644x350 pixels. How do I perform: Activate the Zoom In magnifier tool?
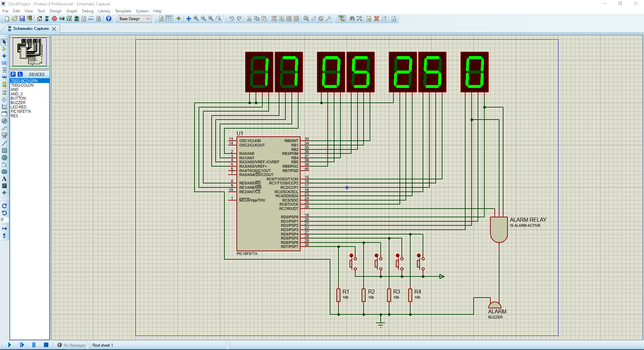point(196,18)
